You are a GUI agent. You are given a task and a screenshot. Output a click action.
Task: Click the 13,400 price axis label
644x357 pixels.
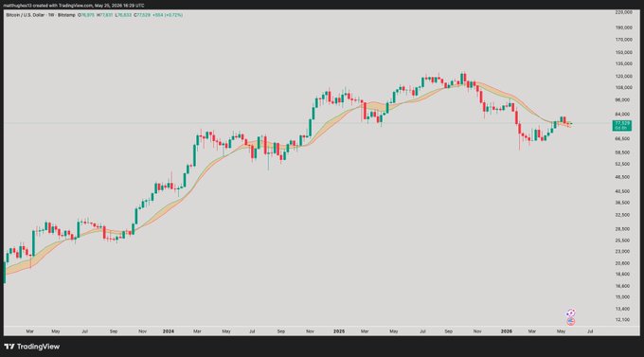(x=623, y=309)
